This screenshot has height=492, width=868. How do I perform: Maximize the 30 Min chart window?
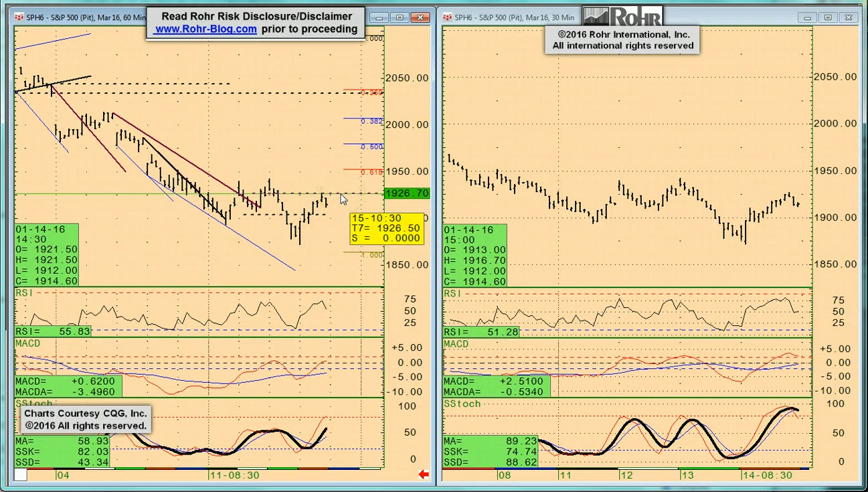(828, 17)
